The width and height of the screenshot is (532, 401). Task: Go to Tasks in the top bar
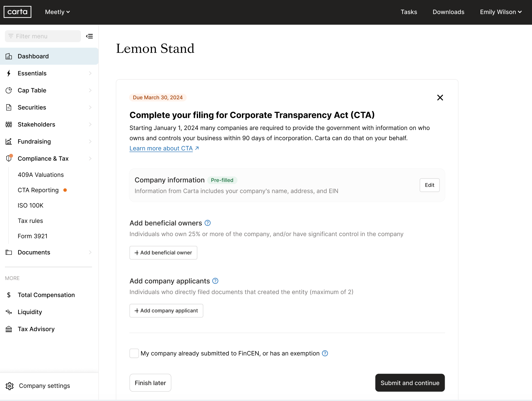coord(409,12)
